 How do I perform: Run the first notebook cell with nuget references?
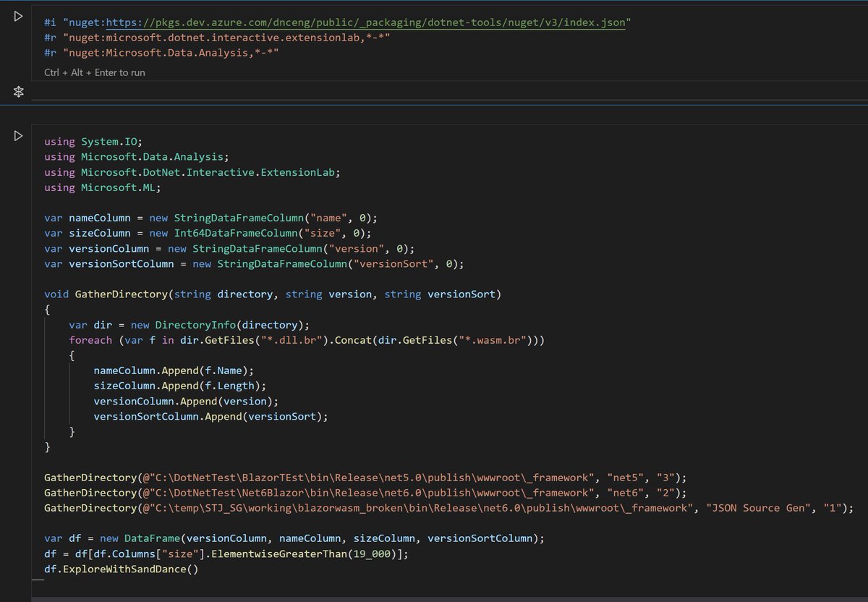point(19,17)
